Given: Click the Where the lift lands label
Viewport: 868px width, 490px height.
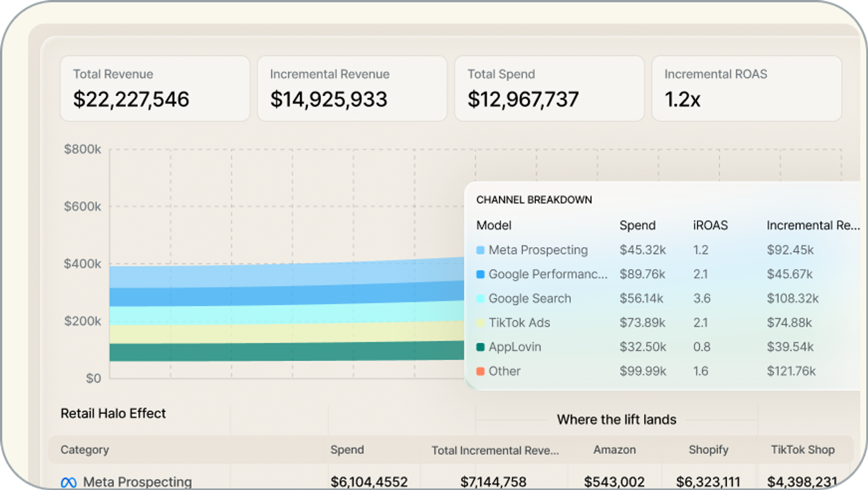Looking at the screenshot, I should coord(617,419).
